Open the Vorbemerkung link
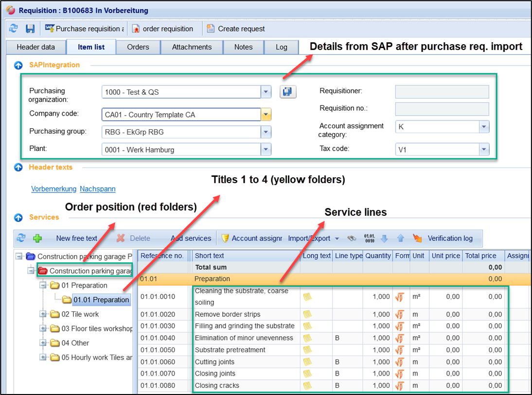The image size is (532, 395). coord(53,189)
